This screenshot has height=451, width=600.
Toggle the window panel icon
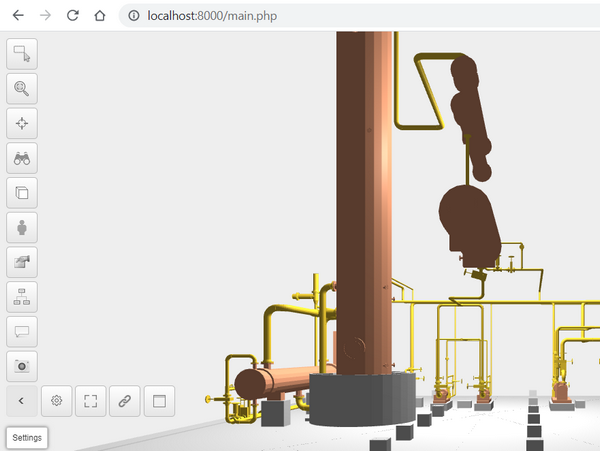point(159,401)
